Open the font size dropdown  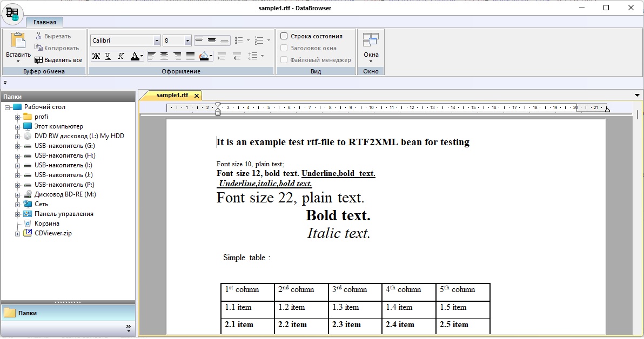pyautogui.click(x=187, y=41)
